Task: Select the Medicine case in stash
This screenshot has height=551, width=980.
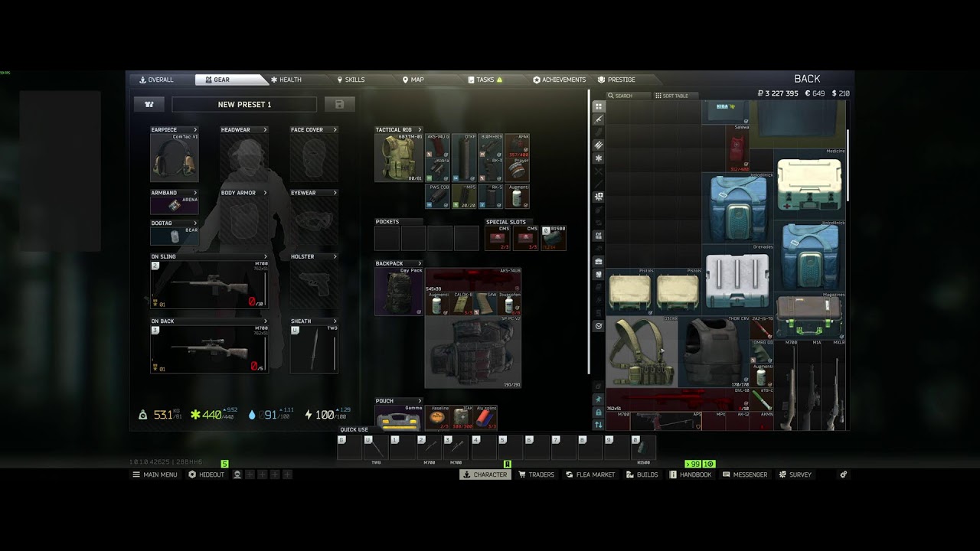Action: pyautogui.click(x=809, y=184)
